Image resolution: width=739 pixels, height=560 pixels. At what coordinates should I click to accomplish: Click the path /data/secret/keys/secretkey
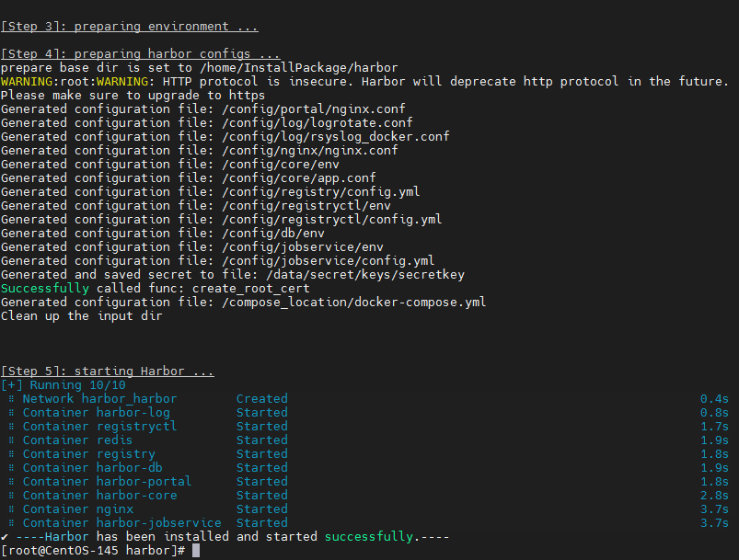point(365,275)
